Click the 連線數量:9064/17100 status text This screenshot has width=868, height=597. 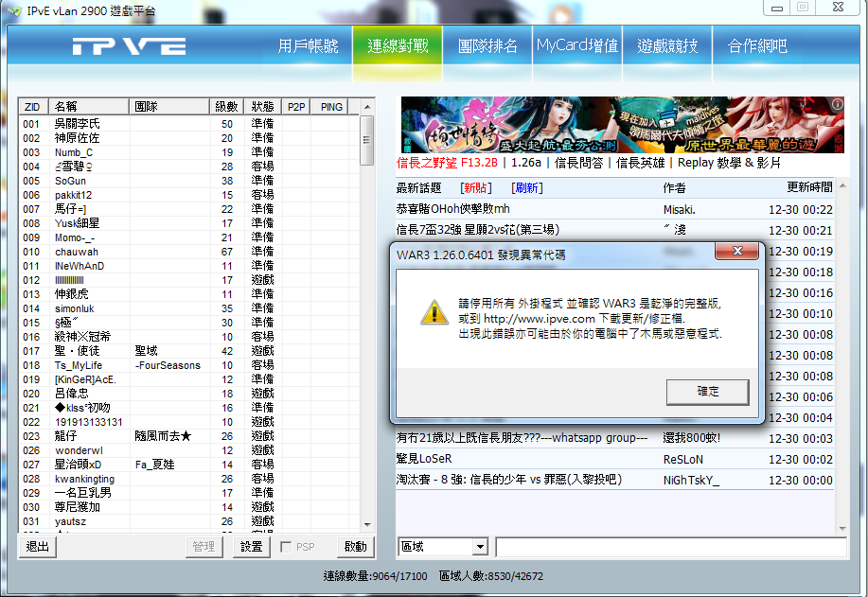pos(376,576)
